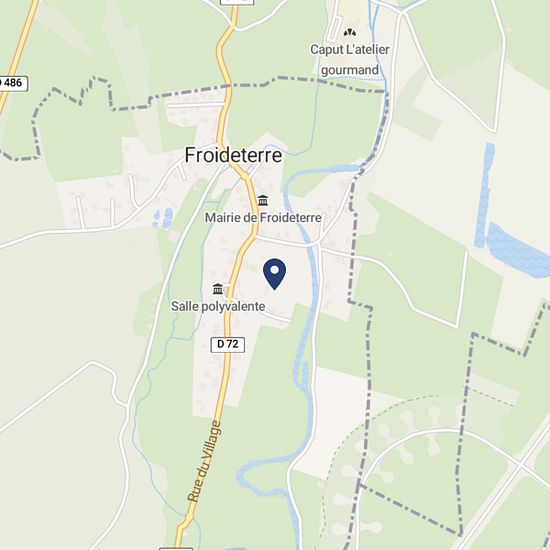Click the 486 road shield badge
Viewport: 550px width, 550px height.
pos(13,83)
